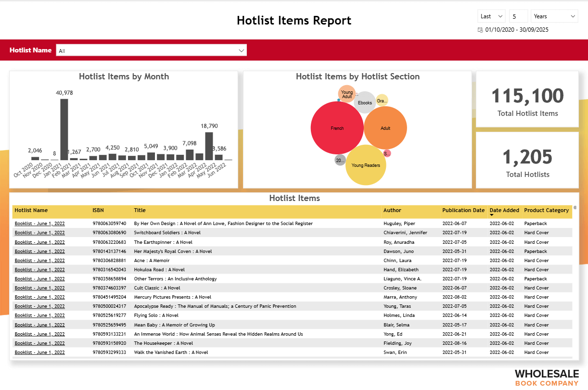Sort table by Publication Date header

(x=463, y=210)
